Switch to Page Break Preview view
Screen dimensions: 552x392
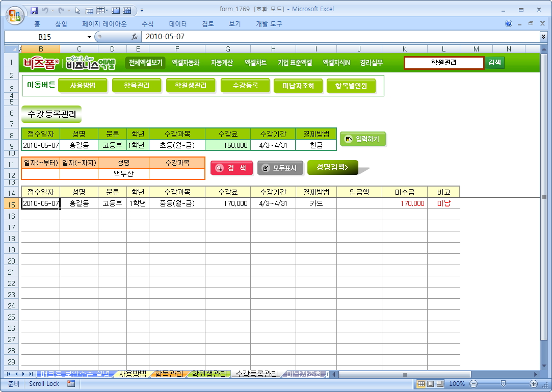439,384
